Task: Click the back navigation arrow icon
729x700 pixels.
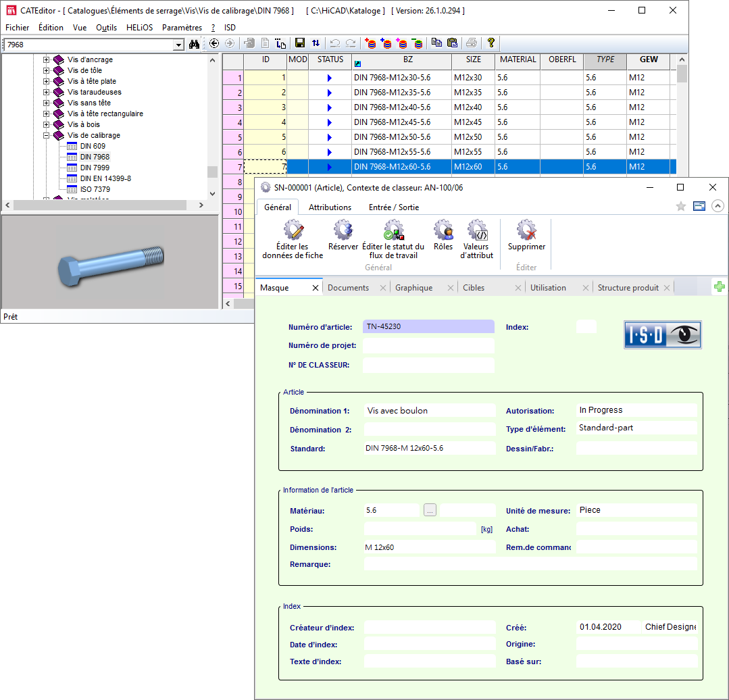Action: [214, 44]
